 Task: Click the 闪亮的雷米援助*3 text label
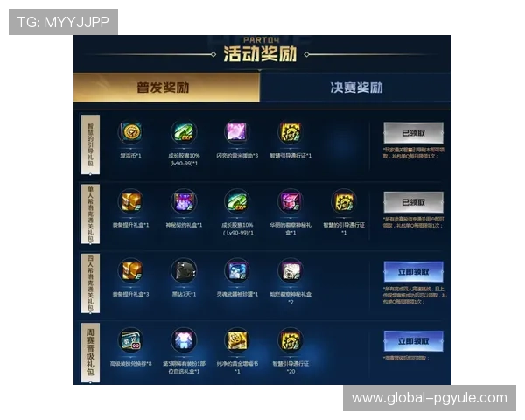(237, 156)
